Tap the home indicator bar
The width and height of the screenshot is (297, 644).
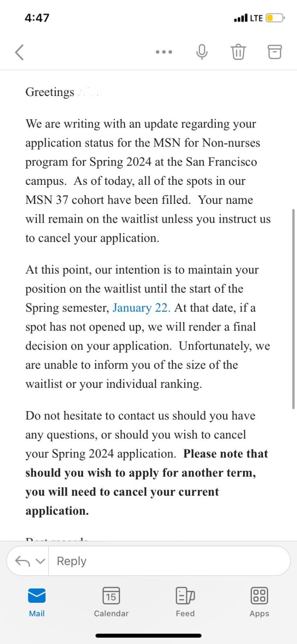(x=148, y=636)
